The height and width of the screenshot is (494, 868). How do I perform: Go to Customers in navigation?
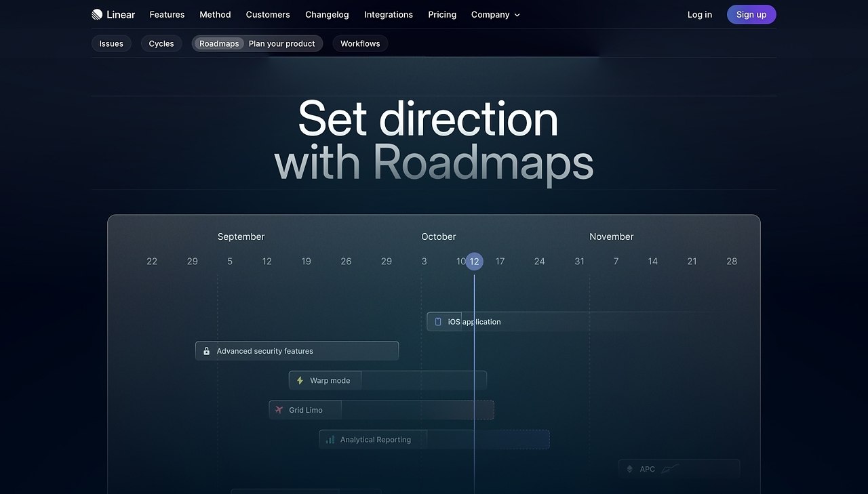coord(268,14)
